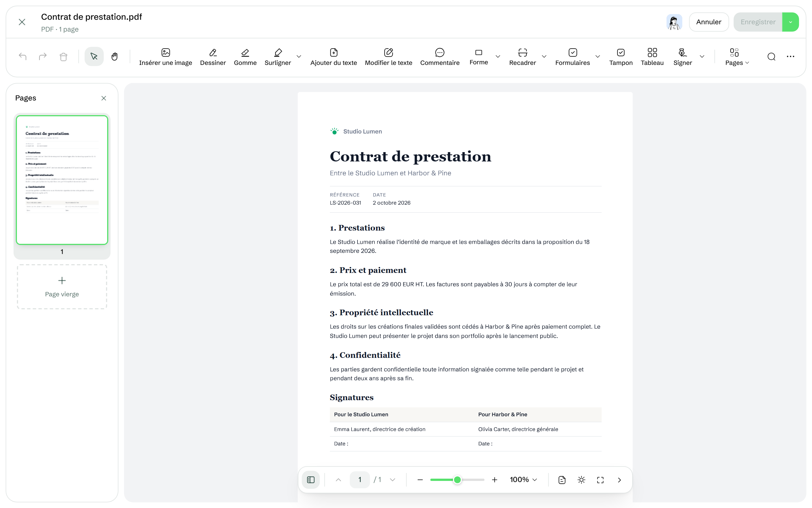Click the Enregistrer button

(758, 22)
